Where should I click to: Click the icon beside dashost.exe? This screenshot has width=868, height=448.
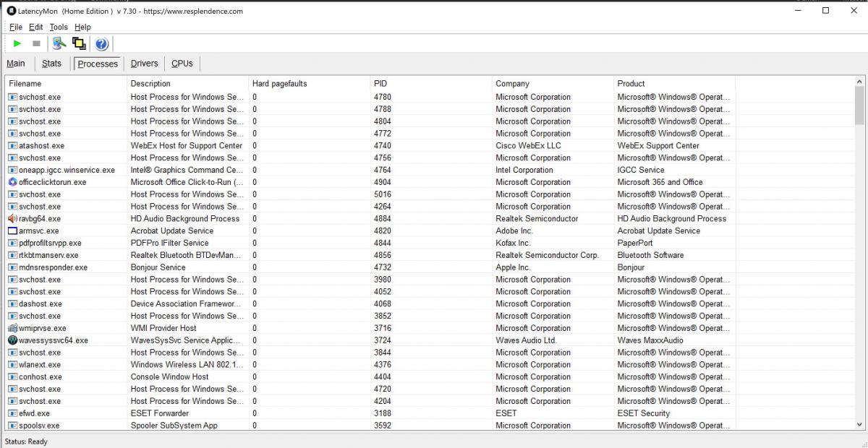click(x=12, y=304)
